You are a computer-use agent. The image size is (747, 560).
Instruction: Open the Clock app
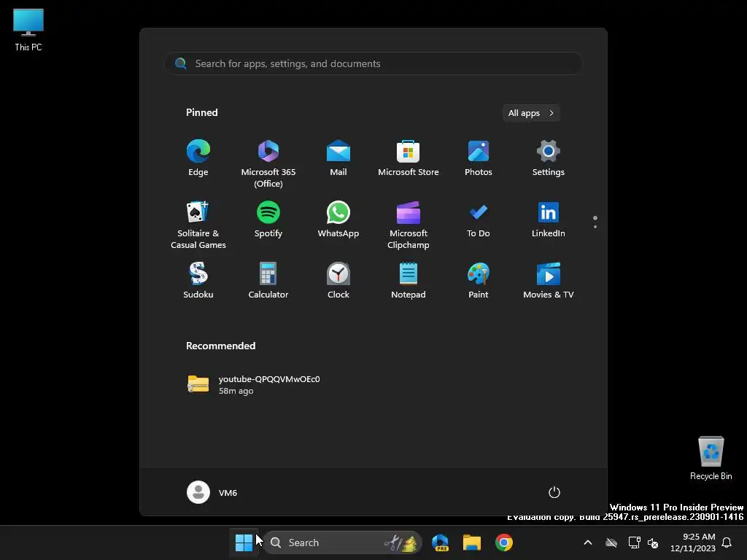click(x=338, y=281)
